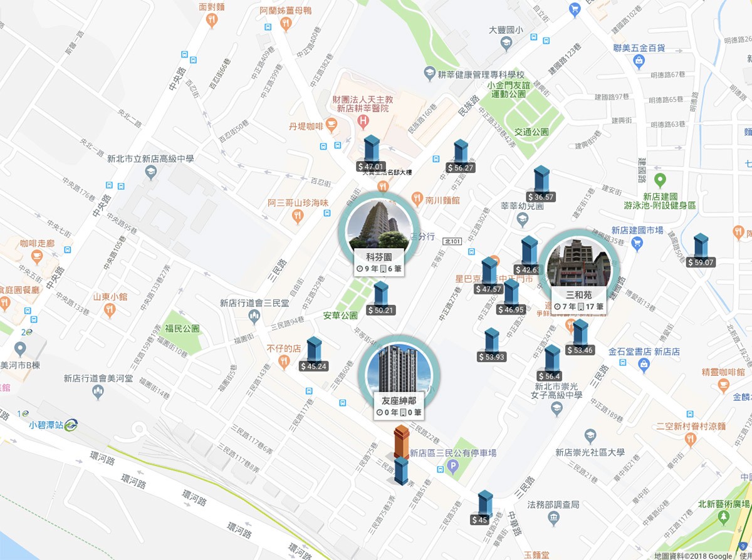Click the $45.24 building marker
Image resolution: width=752 pixels, height=560 pixels.
pos(313,354)
